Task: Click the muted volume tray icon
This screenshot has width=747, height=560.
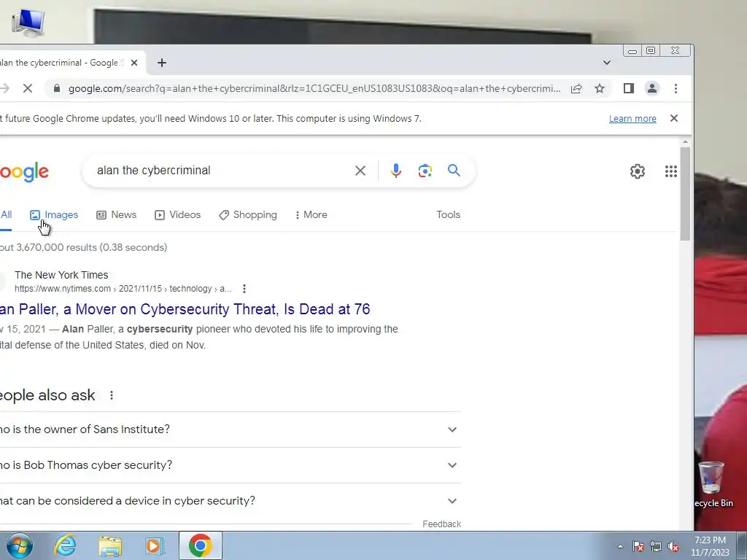Action: [x=673, y=546]
